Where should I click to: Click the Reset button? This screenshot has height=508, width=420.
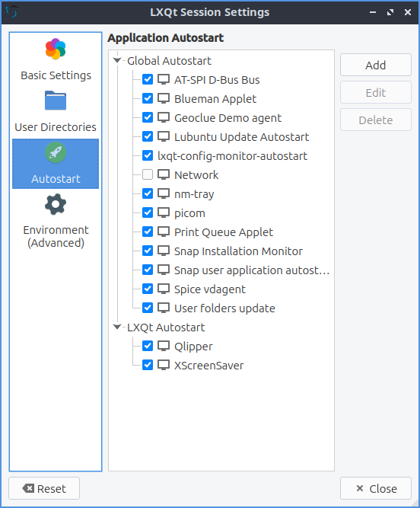coord(44,488)
